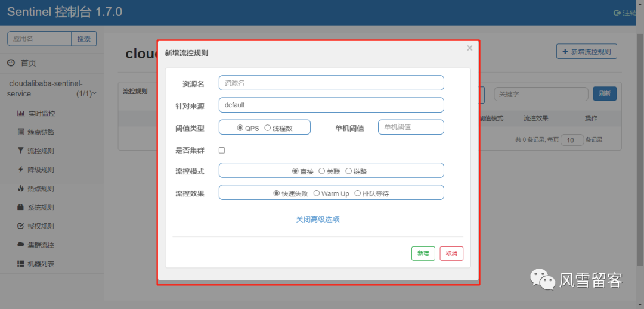Select the QPS threshold type radio
The image size is (644, 309).
(240, 127)
